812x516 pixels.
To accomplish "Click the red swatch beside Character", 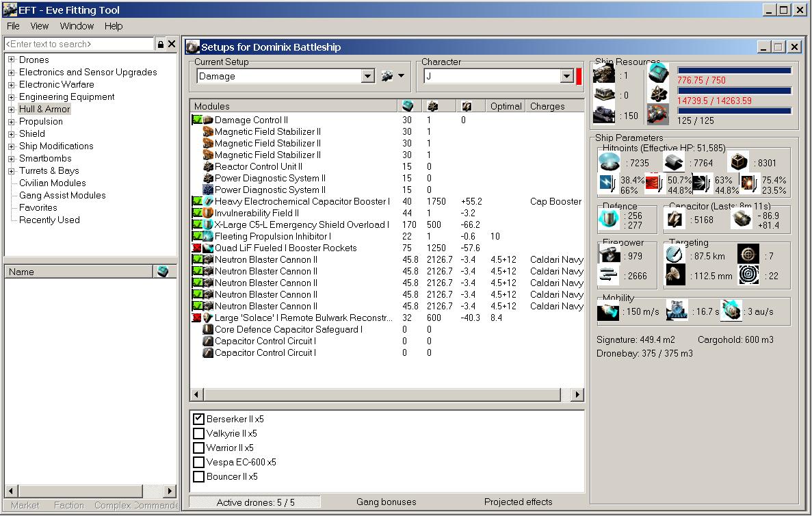I will (579, 77).
